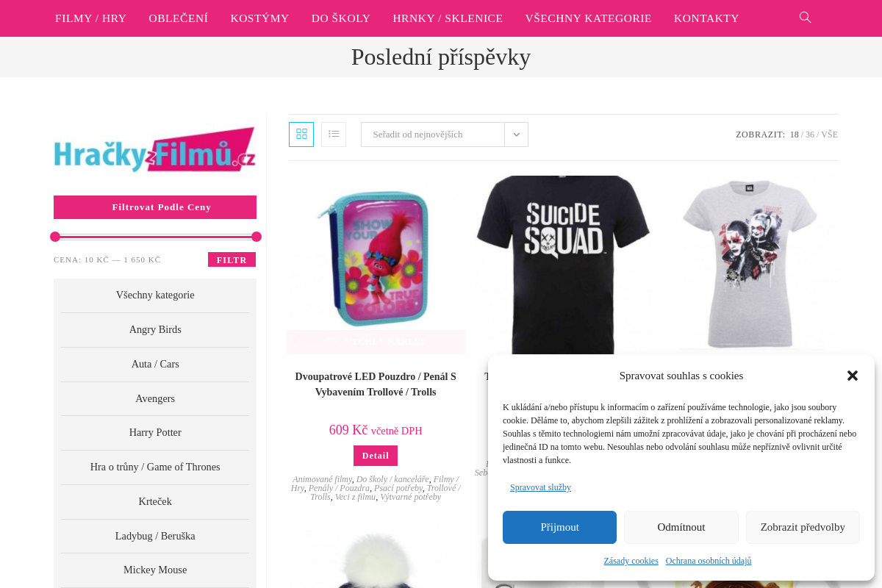Image resolution: width=882 pixels, height=588 pixels.
Task: Open the VŠECHNY KATEGORIE menu
Action: coord(588,18)
